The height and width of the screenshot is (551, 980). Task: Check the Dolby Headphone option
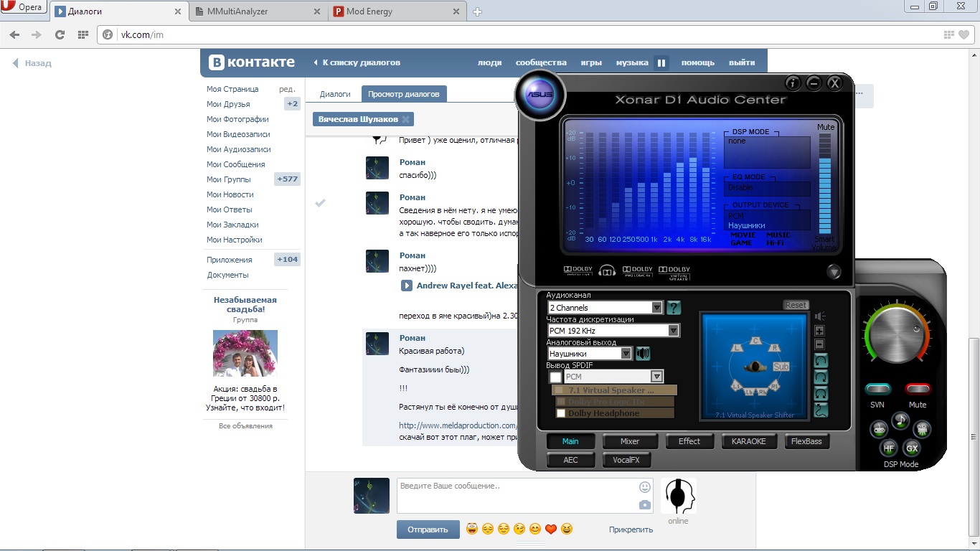coord(561,413)
